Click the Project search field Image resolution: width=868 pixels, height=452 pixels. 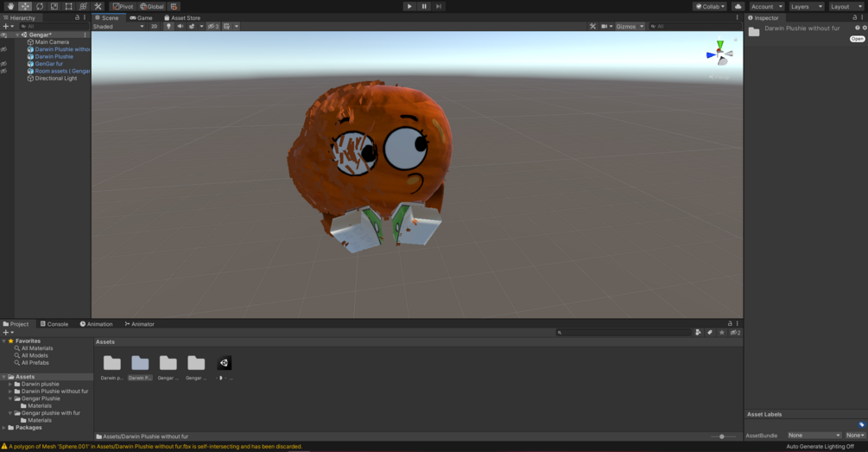coord(624,333)
